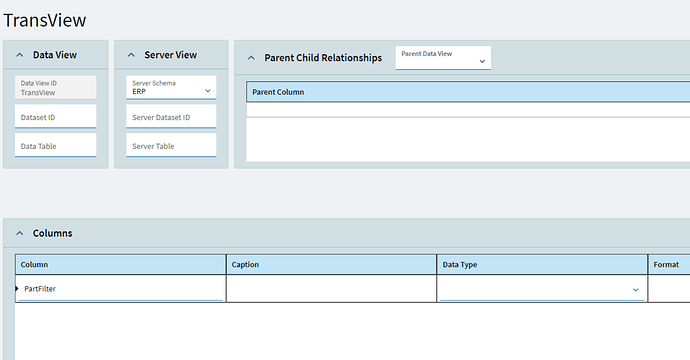Collapse the Columns panel chevron
Viewport: 690px width, 360px height.
19,233
